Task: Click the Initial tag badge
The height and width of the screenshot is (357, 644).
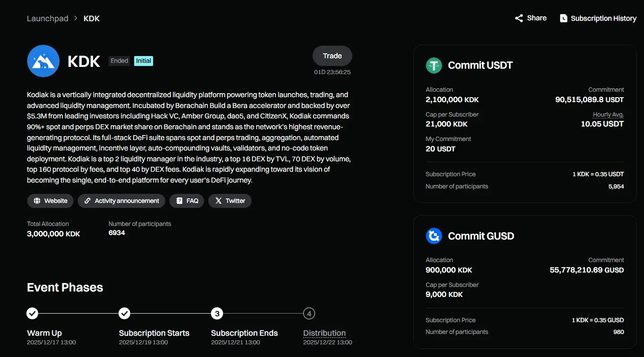Action: pyautogui.click(x=144, y=61)
